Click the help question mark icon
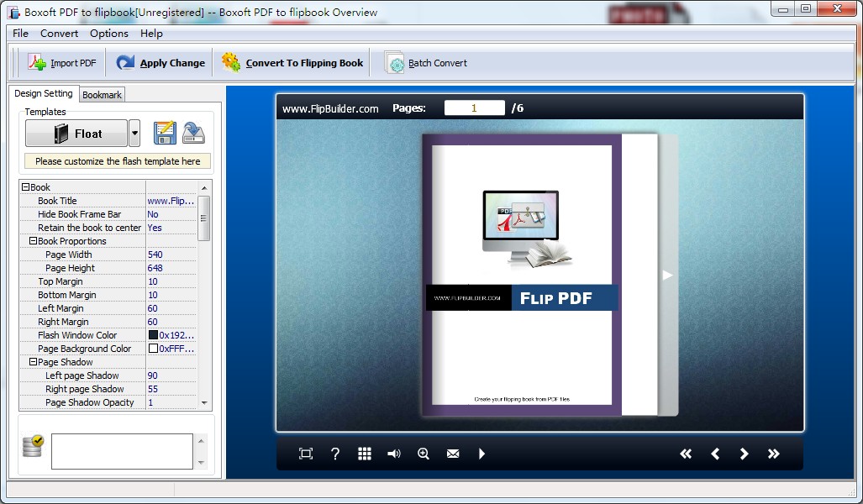 pos(334,454)
